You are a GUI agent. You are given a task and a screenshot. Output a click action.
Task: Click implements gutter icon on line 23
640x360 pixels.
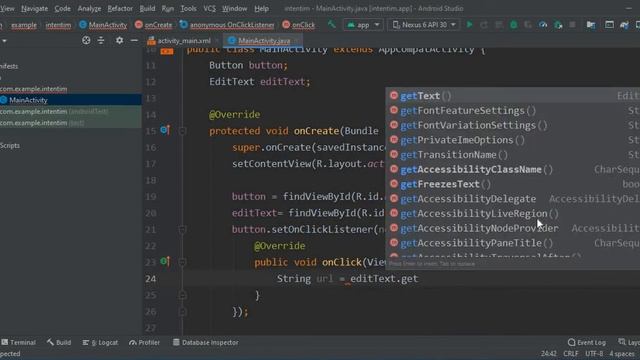pos(165,261)
